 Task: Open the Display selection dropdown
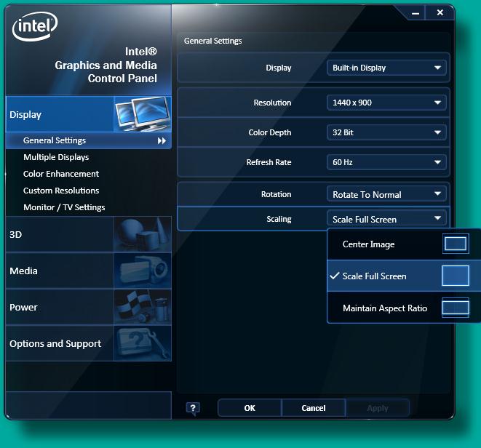[386, 68]
